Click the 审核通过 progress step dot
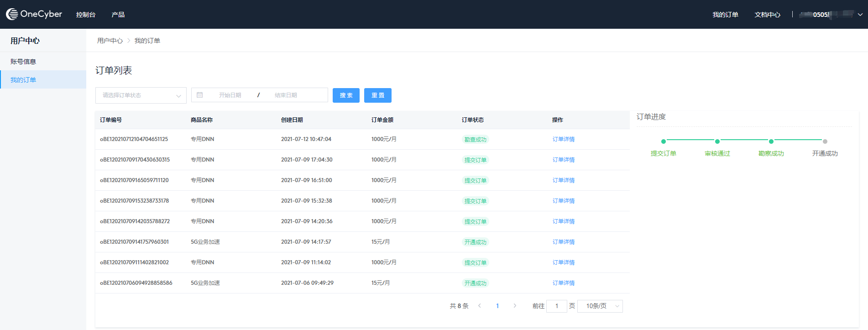868x330 pixels. tap(717, 141)
